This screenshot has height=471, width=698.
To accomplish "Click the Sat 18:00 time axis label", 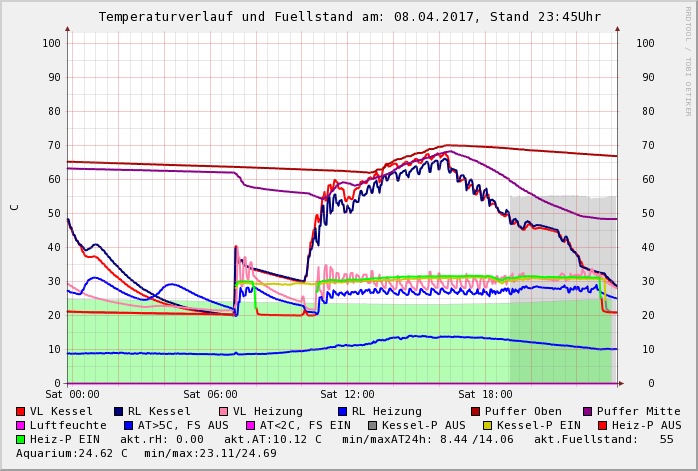I will pos(485,394).
